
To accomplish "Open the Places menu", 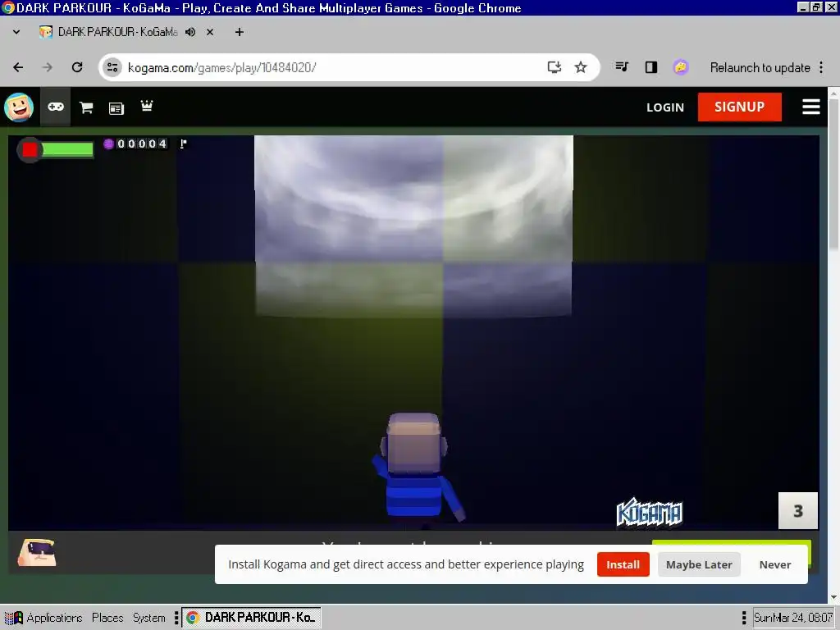I will (107, 618).
